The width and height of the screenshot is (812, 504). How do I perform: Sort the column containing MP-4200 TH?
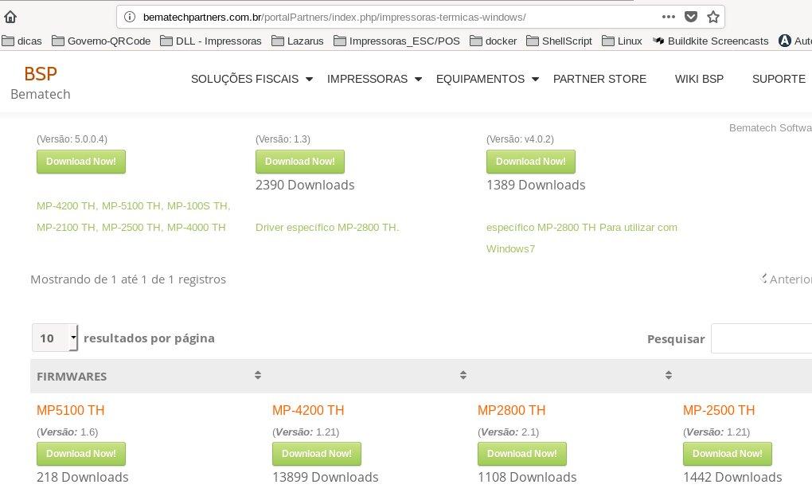(463, 375)
